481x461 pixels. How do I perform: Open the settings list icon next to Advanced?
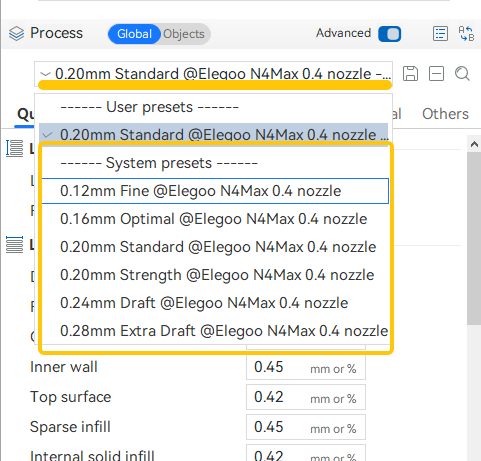tap(440, 34)
